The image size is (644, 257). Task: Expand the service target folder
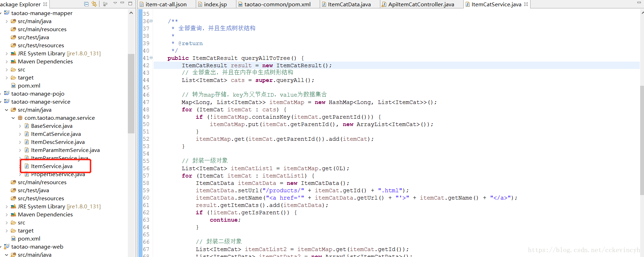pyautogui.click(x=6, y=231)
